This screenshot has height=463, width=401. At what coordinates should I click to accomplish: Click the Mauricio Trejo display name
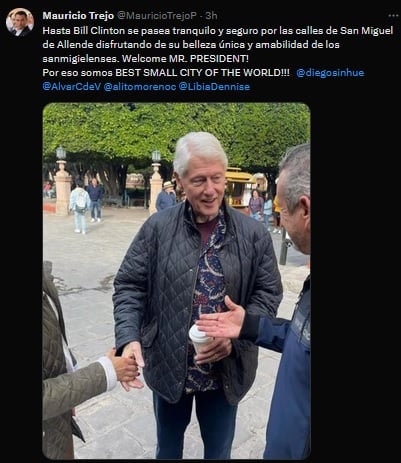point(78,16)
